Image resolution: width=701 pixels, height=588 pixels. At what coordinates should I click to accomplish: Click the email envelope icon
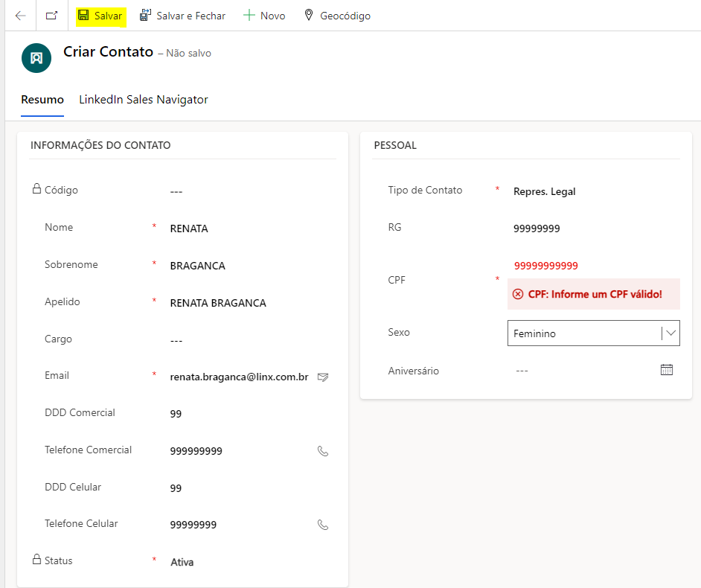pyautogui.click(x=322, y=377)
